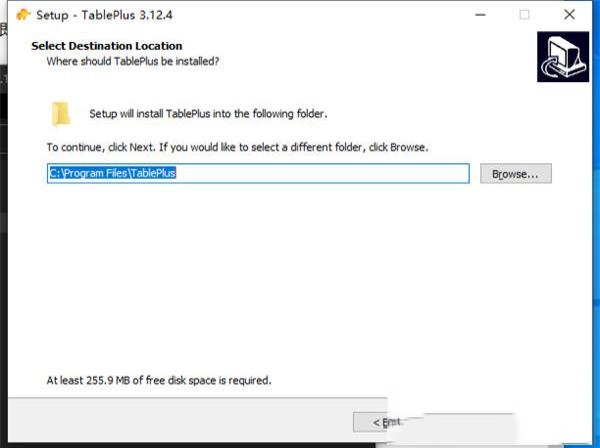Click the highlighted C:\Program Files\TablePlus path text
Screen dimensions: 600x448
(x=113, y=173)
